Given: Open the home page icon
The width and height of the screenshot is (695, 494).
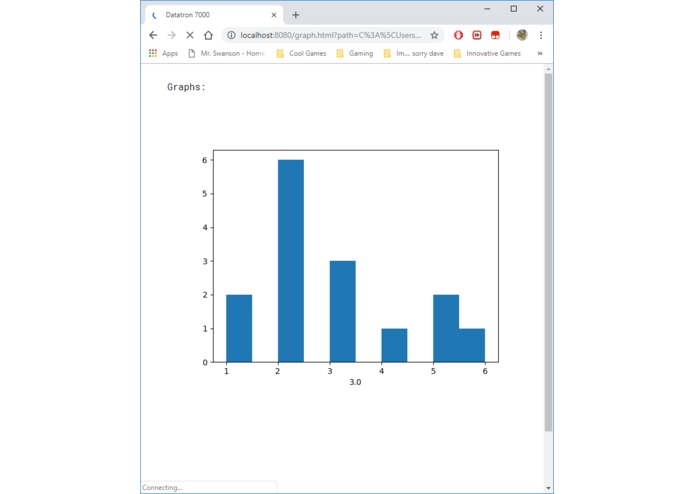Looking at the screenshot, I should click(x=208, y=35).
